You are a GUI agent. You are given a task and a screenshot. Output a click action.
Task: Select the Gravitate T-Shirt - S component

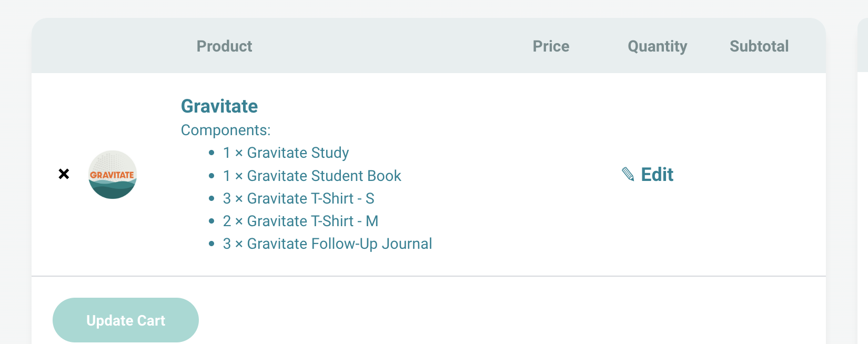(x=298, y=198)
